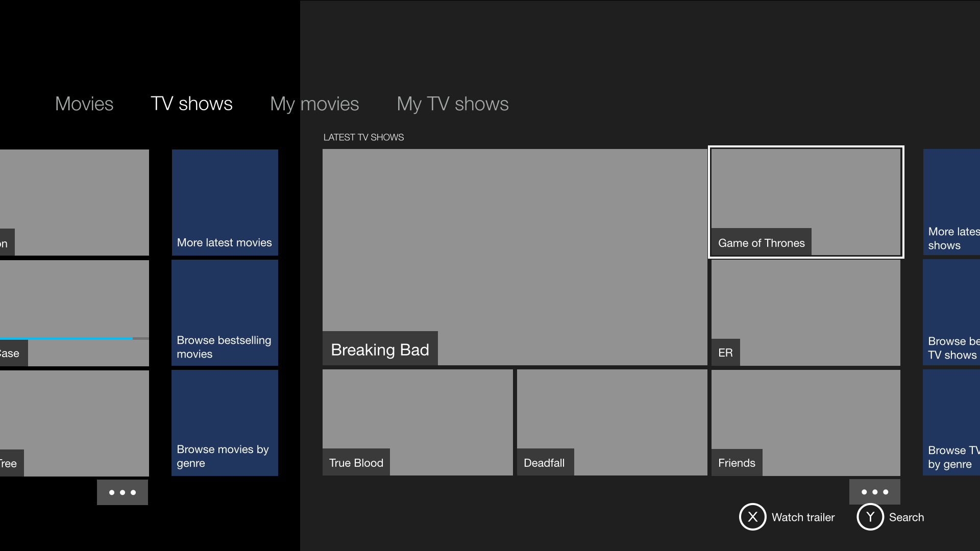Open the Deadfall tile
The width and height of the screenshot is (980, 551).
click(x=612, y=422)
